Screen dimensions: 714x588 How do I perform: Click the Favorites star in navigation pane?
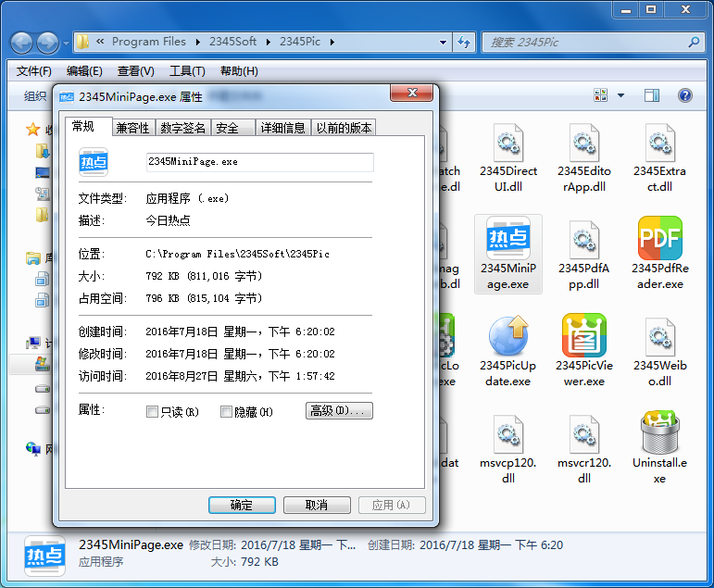click(x=32, y=130)
